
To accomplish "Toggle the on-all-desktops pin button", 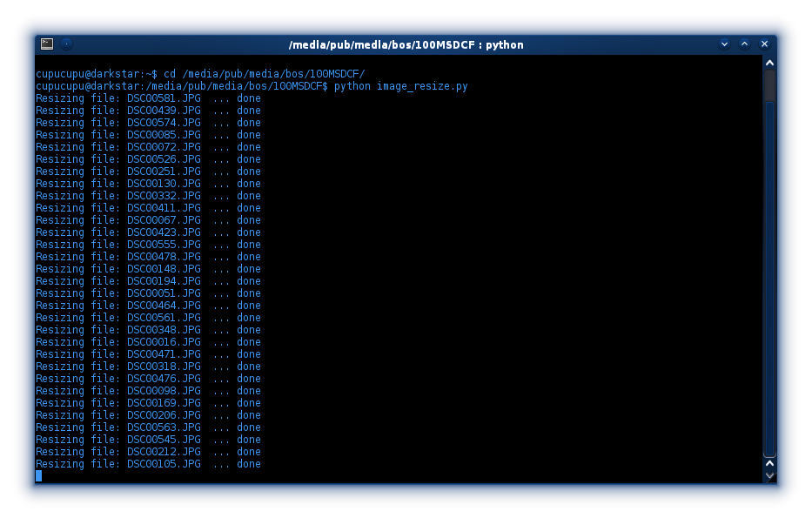I will point(67,44).
